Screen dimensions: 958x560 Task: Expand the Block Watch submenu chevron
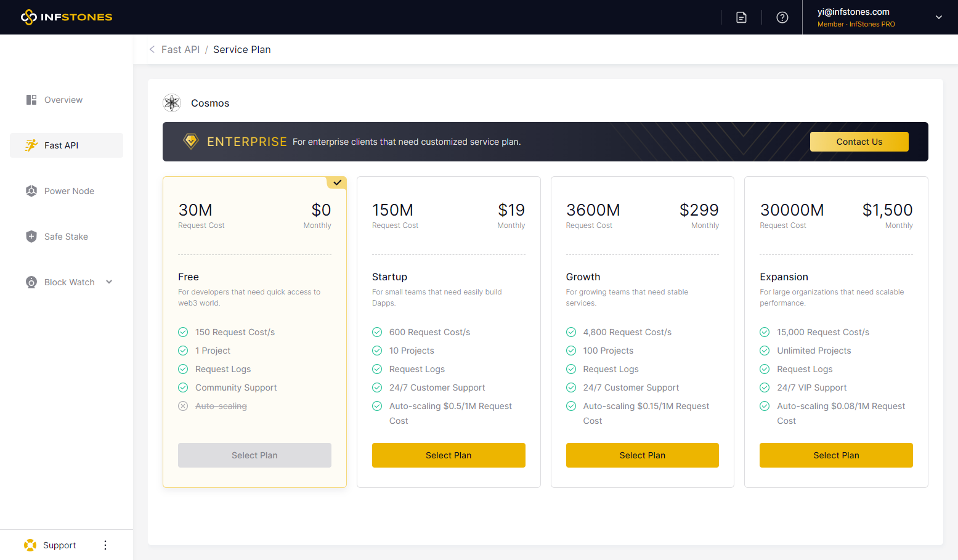tap(109, 282)
